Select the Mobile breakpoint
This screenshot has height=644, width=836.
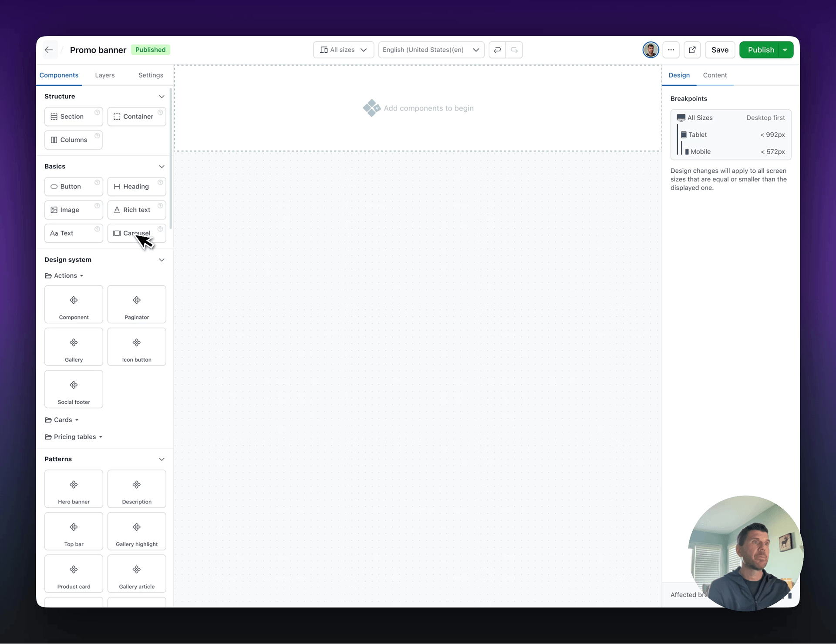[x=731, y=152]
